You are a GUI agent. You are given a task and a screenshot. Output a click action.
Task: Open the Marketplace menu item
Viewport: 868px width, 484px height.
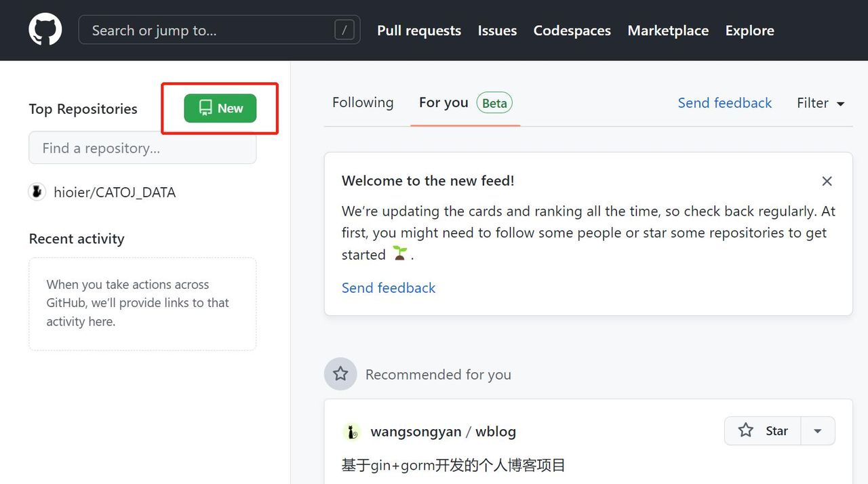pos(668,31)
